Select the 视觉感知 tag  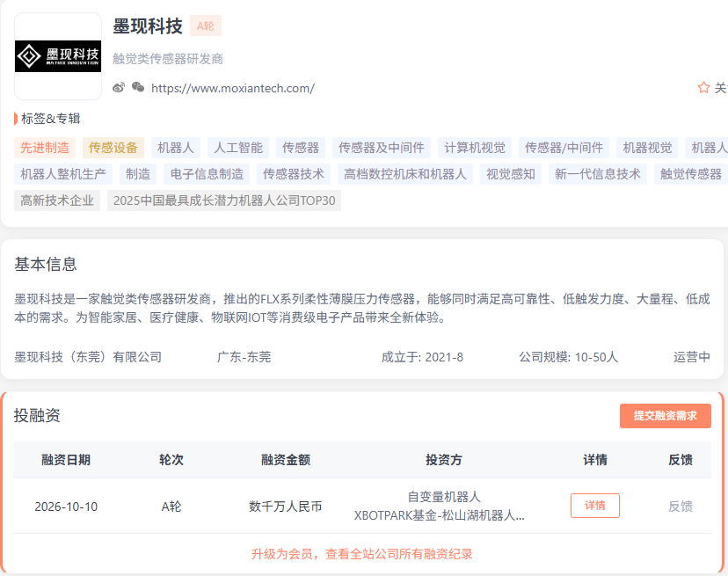[x=511, y=174]
